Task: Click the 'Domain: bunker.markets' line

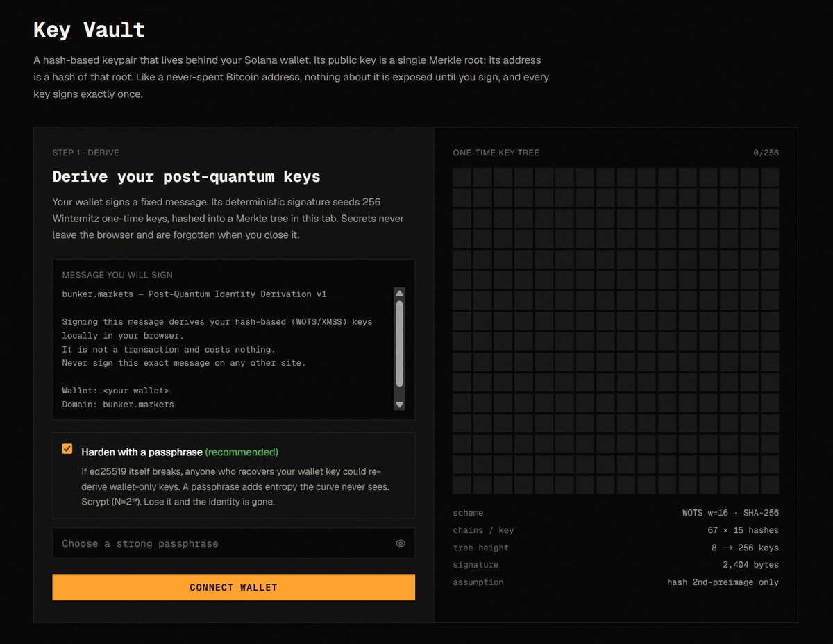Action: point(118,404)
